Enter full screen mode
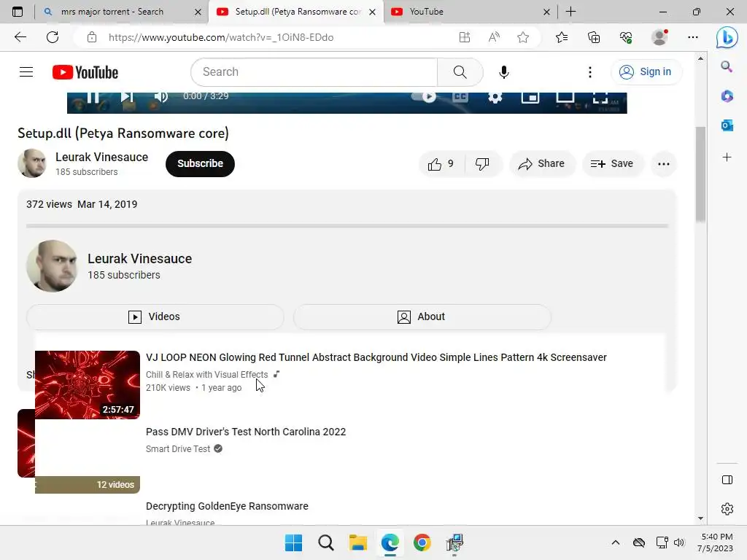The image size is (747, 560). [600, 97]
